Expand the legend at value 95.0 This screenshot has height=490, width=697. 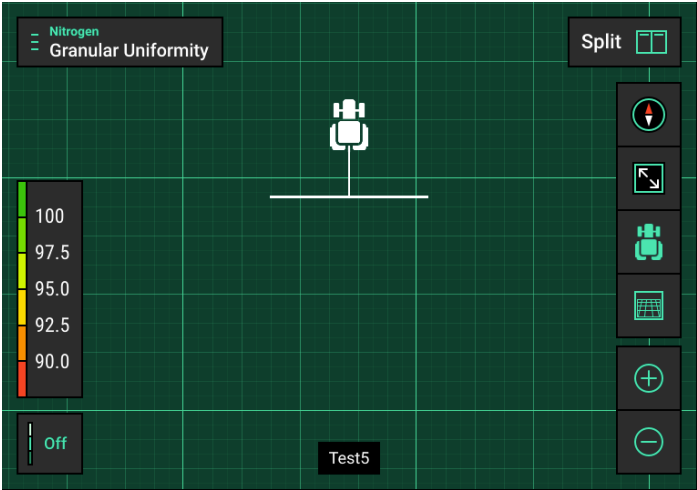click(52, 289)
